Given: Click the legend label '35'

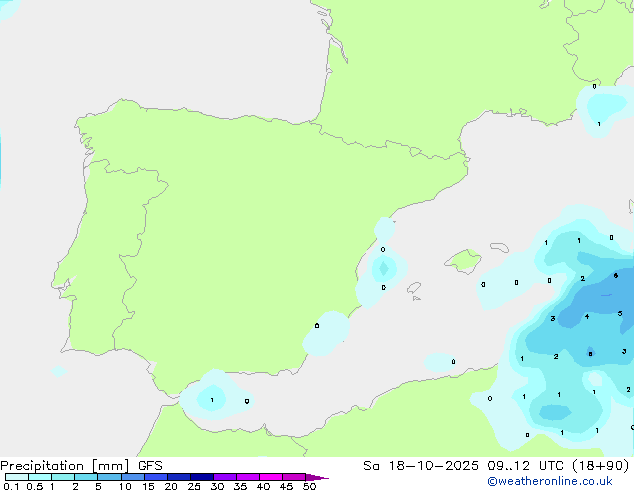Looking at the screenshot, I should point(240,486).
